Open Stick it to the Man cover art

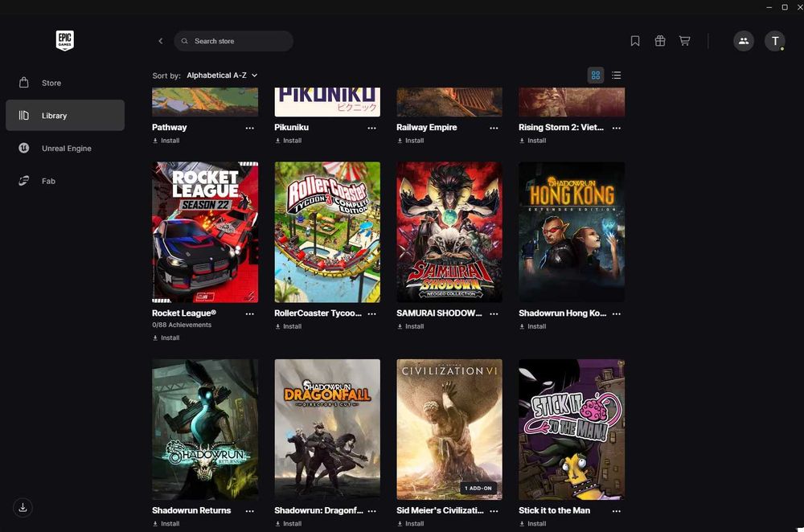point(572,429)
